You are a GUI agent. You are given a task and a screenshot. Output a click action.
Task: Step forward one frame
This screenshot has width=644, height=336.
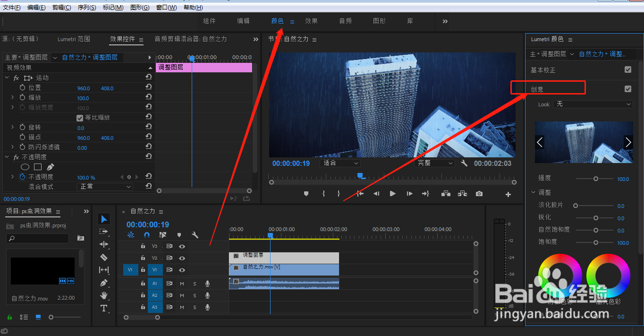pos(409,194)
